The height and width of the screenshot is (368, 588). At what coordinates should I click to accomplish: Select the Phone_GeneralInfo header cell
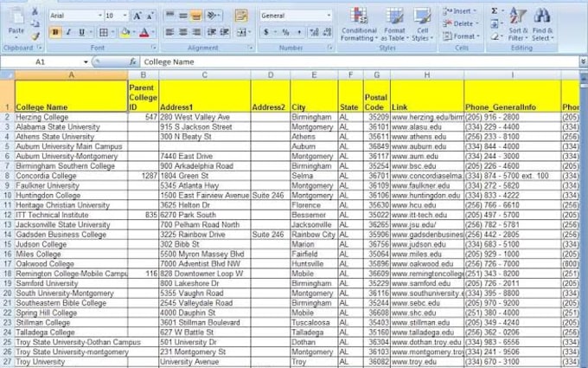click(x=512, y=96)
